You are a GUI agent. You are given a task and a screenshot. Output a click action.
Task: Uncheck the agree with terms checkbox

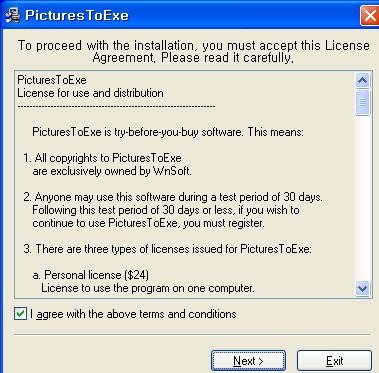(20, 314)
